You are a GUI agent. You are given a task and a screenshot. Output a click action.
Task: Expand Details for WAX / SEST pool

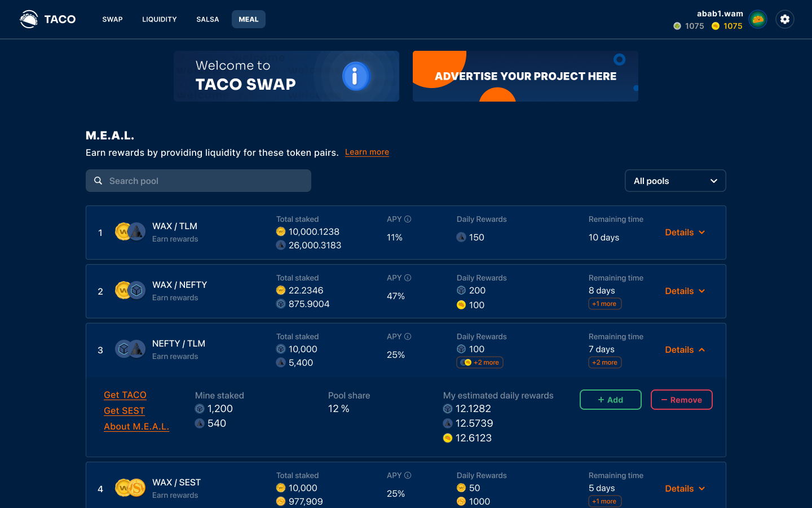[x=685, y=489]
